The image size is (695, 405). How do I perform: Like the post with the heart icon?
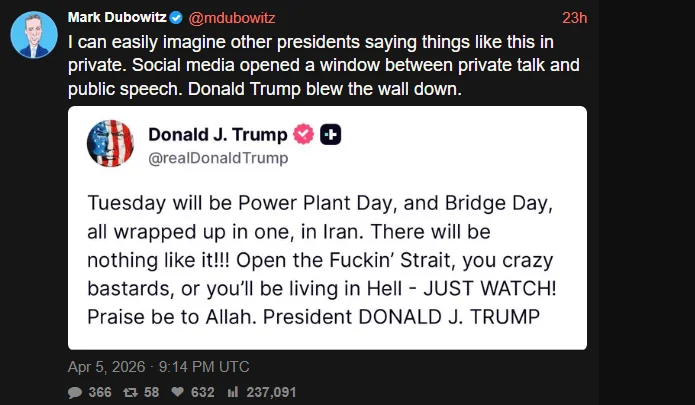tap(179, 392)
